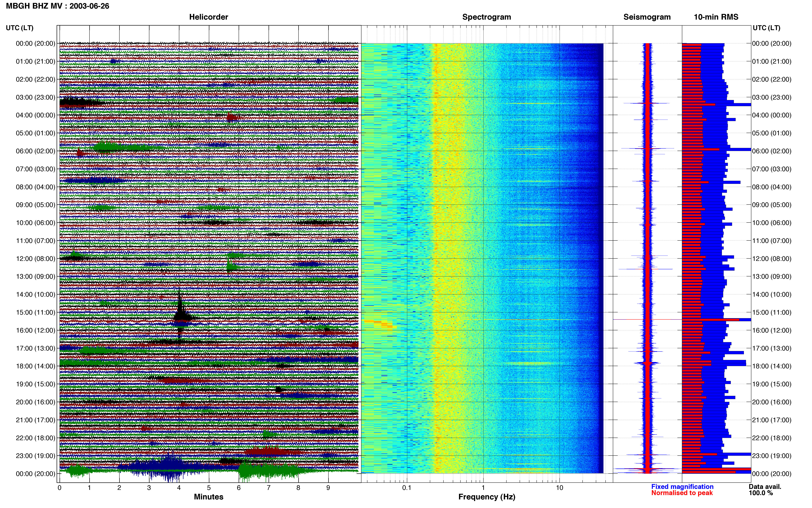Click the '9' tick on the Minutes axis

coord(328,487)
